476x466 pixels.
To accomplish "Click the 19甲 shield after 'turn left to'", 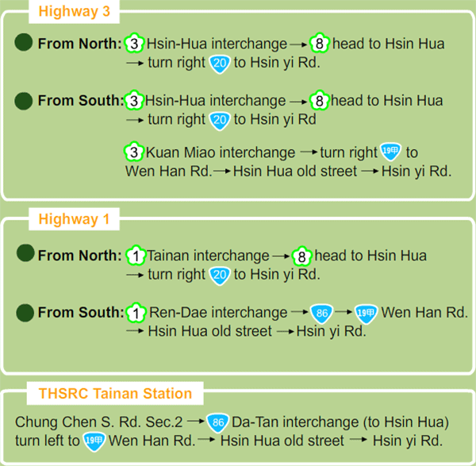I will click(x=94, y=441).
